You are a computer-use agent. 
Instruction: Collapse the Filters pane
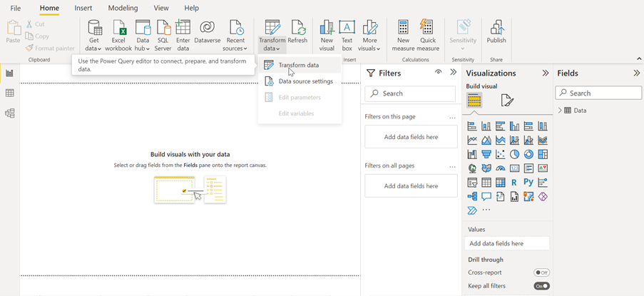click(454, 72)
